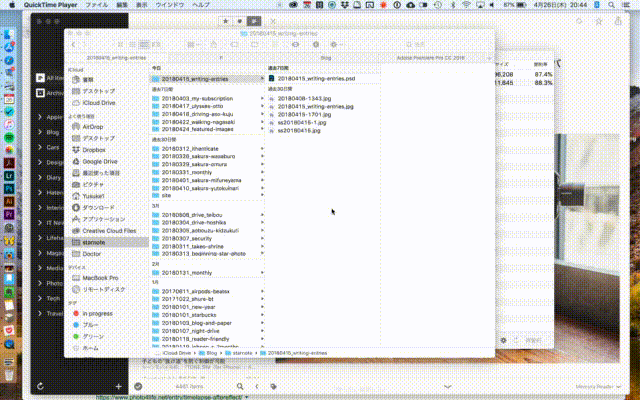Open the ファイル menu in menu bar
This screenshot has width=640, height=400.
click(x=97, y=5)
